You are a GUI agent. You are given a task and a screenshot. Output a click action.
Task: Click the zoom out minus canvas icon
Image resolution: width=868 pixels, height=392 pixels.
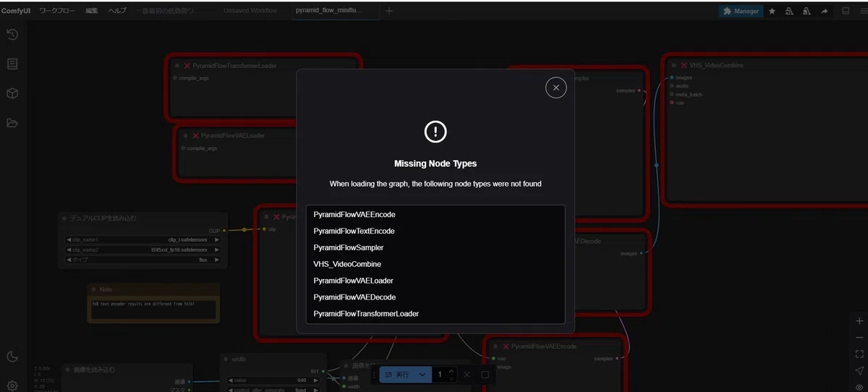click(859, 338)
